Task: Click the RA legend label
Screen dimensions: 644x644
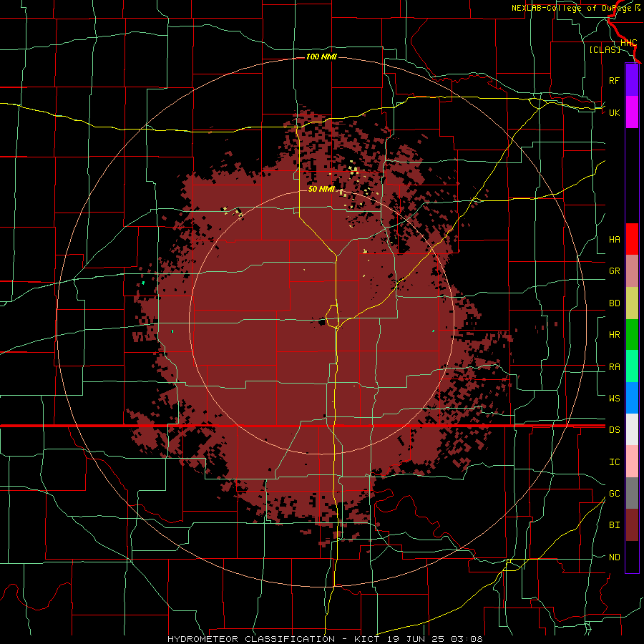Action: 614,367
